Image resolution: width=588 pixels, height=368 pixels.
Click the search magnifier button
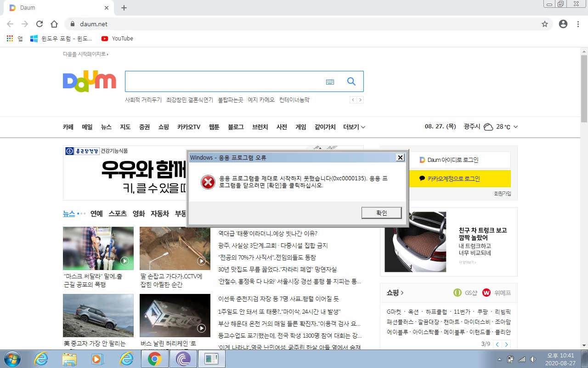351,81
